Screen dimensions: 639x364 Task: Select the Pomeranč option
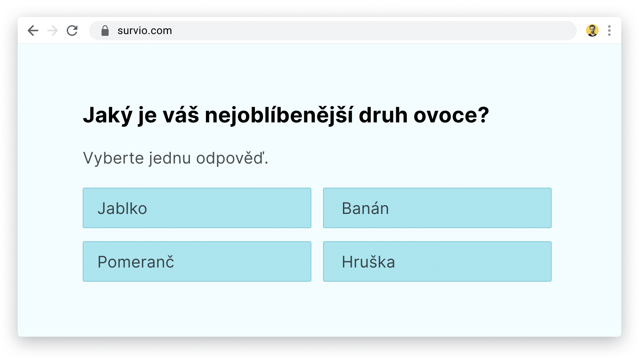(x=197, y=261)
